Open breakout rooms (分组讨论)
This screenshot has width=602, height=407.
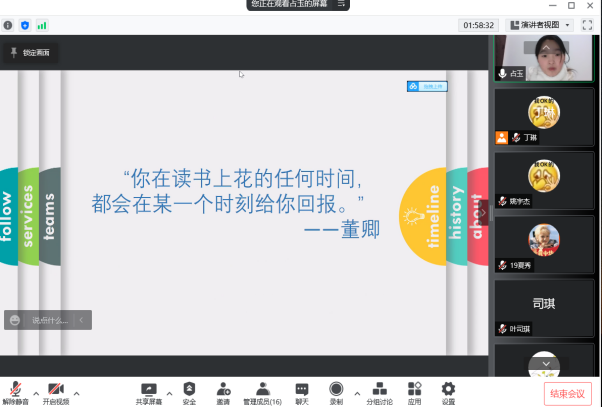pyautogui.click(x=380, y=388)
